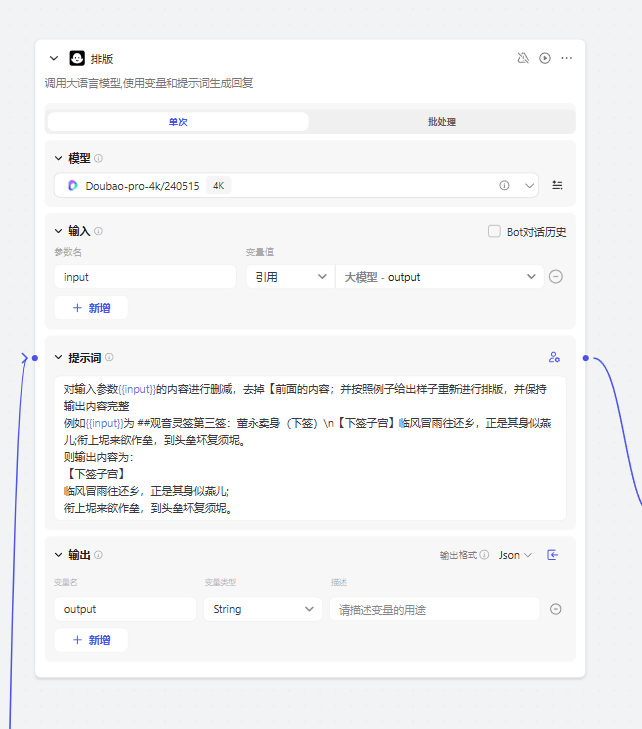Click the 请描述变量的用途 description field

(x=435, y=609)
